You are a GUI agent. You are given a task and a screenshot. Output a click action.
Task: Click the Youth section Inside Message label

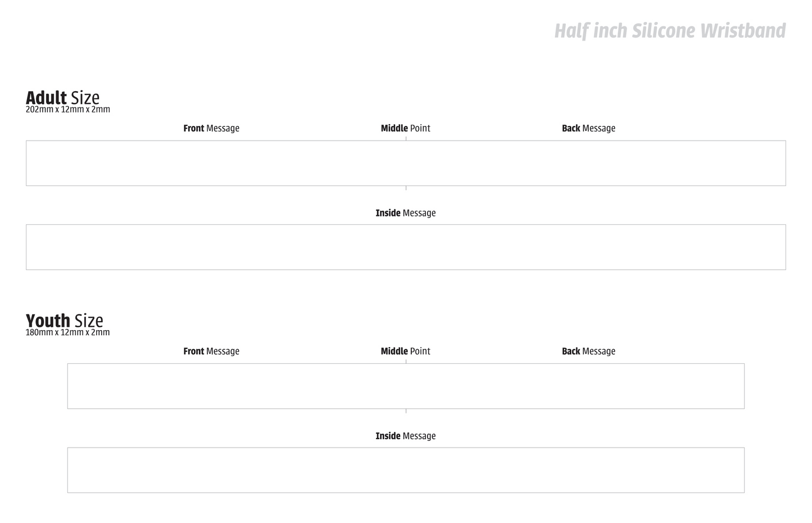click(405, 436)
